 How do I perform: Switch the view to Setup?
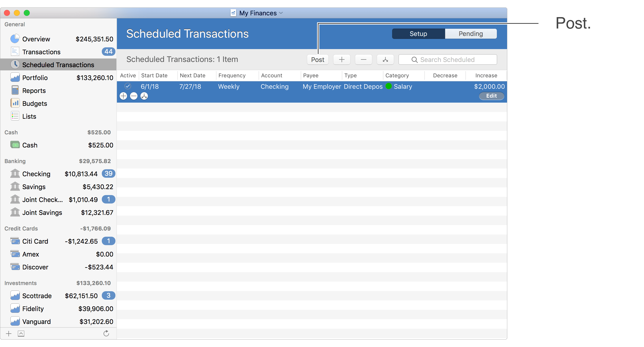pyautogui.click(x=418, y=33)
